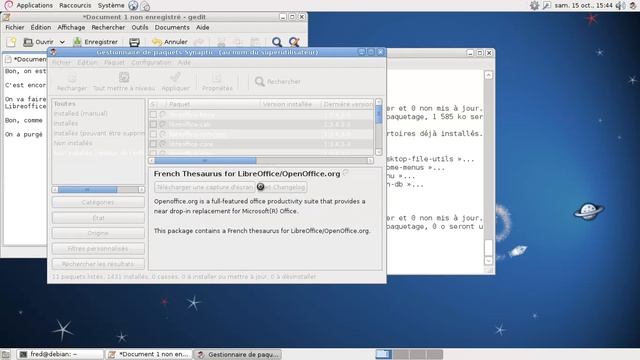
Task: Select Non installés filter entry
Action: [73, 143]
